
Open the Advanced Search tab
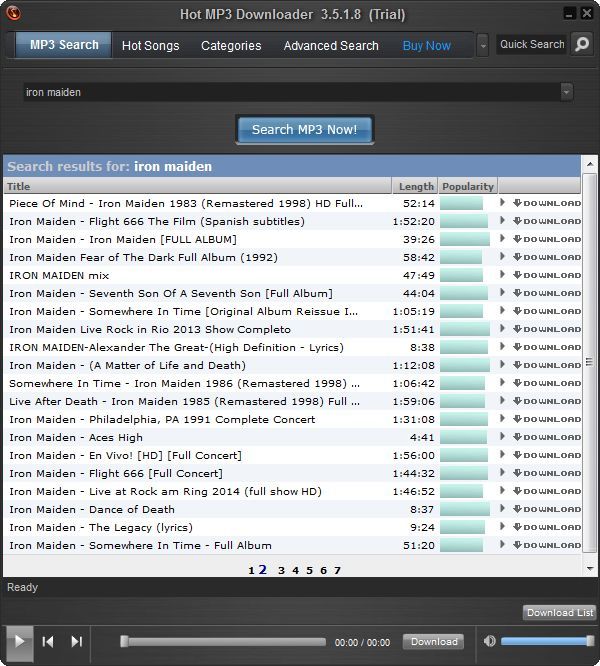[x=331, y=45]
